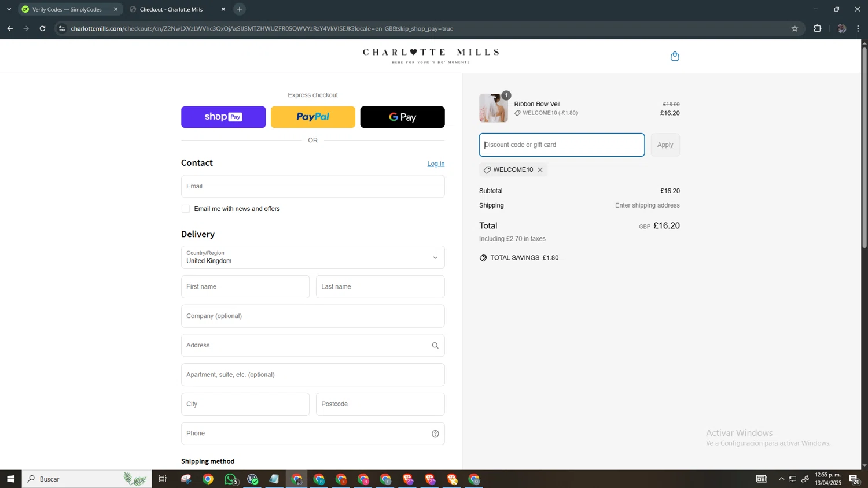The image size is (868, 488).
Task: Open Windows Task View
Action: click(x=163, y=479)
